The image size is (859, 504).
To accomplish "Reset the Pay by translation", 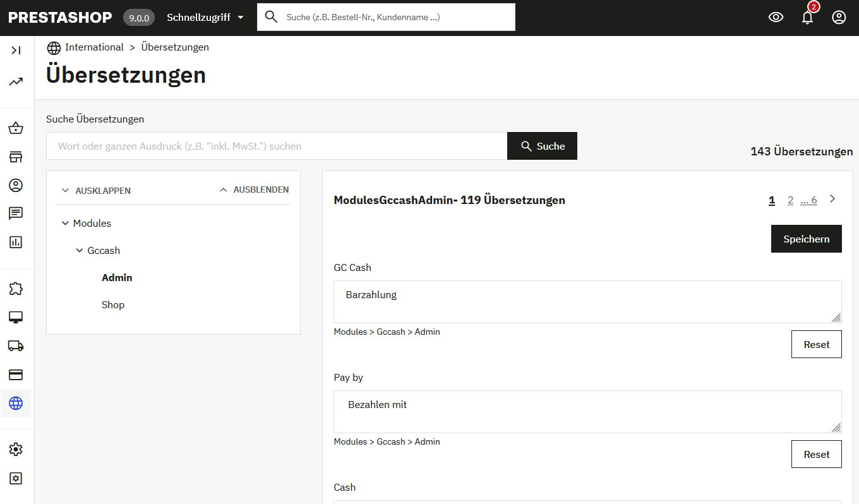I will click(816, 454).
